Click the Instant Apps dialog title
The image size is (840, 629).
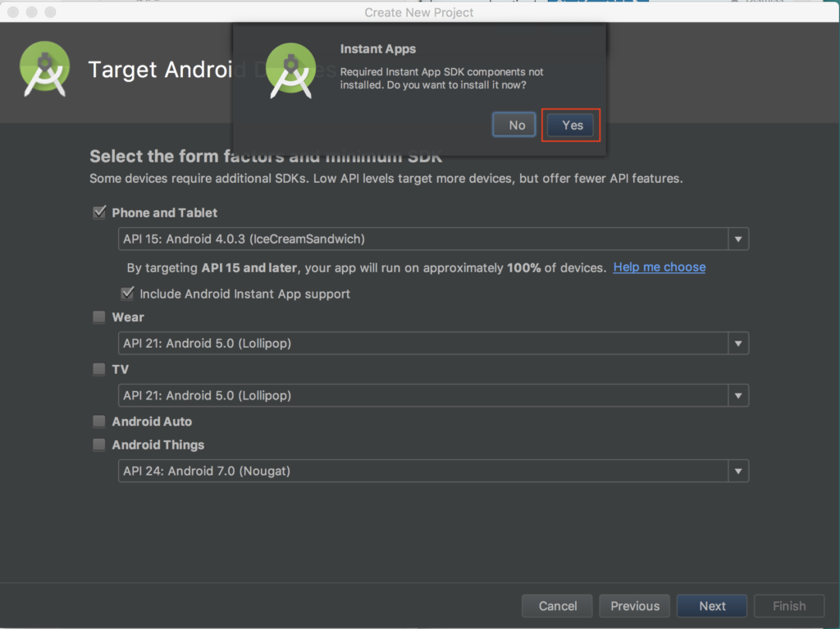pos(377,48)
